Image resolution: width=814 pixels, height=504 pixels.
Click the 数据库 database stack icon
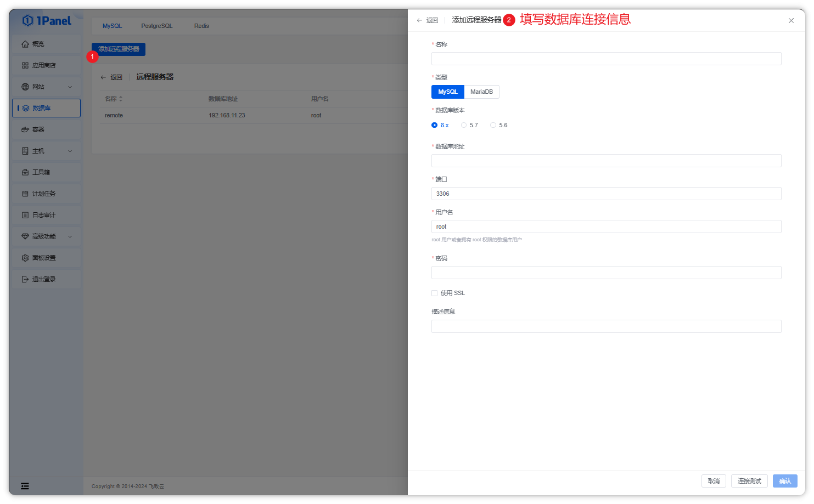pos(26,108)
